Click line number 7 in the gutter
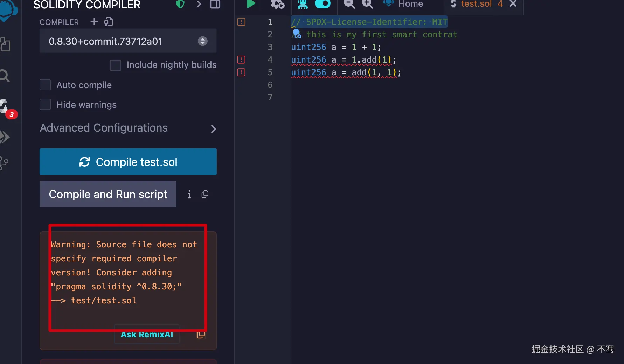Viewport: 624px width, 364px height. pyautogui.click(x=270, y=97)
